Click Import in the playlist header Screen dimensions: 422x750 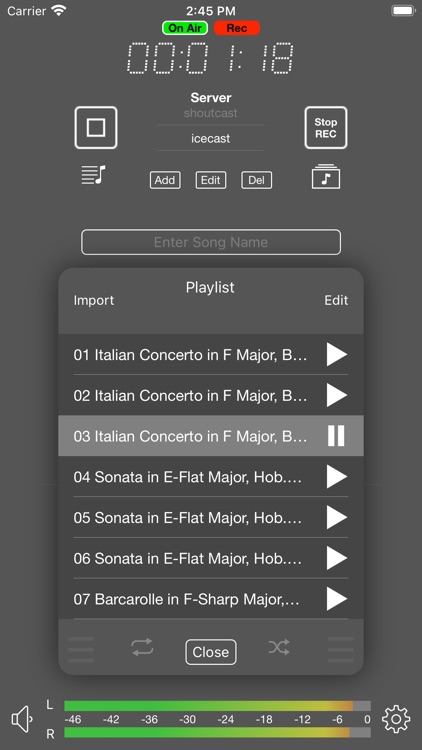point(94,300)
